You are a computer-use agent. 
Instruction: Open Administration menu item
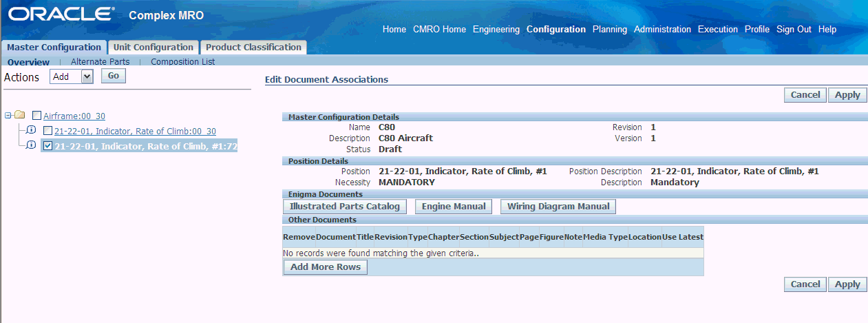662,30
